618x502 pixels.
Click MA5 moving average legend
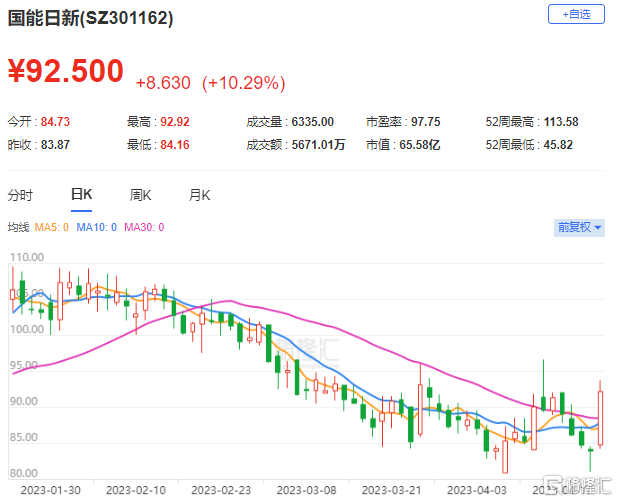(x=52, y=227)
